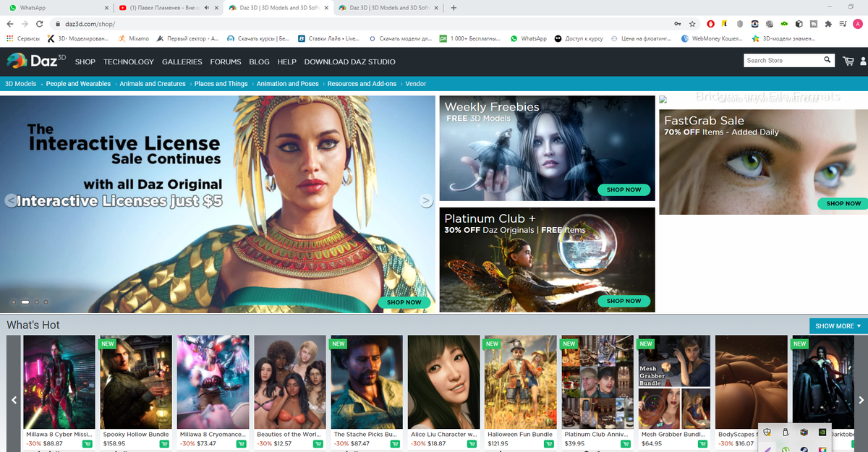This screenshot has width=868, height=452.
Task: Go to next hero banner slide
Action: [x=426, y=200]
